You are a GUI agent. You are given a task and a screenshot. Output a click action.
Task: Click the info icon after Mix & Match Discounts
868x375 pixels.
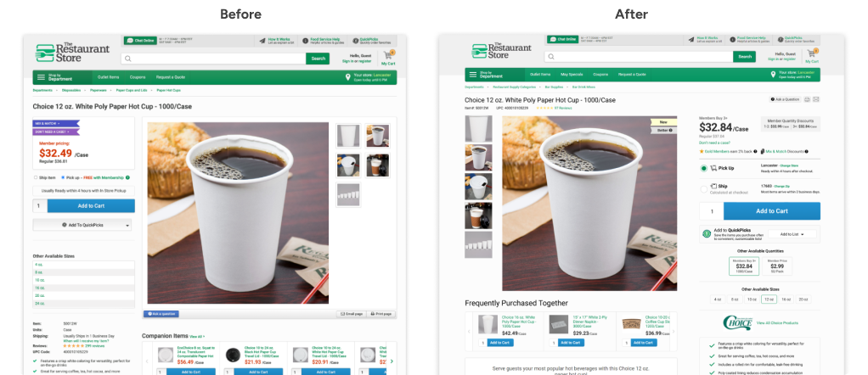(x=805, y=151)
